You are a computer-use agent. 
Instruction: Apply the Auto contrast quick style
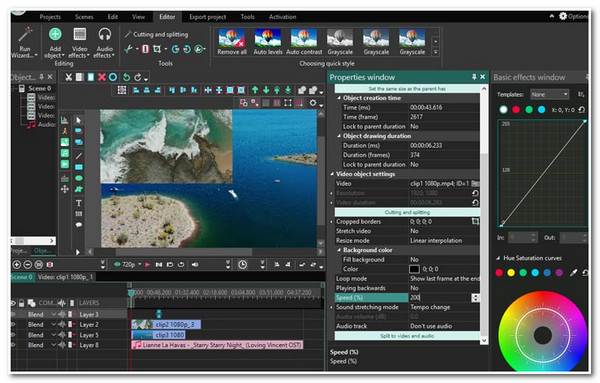(304, 42)
